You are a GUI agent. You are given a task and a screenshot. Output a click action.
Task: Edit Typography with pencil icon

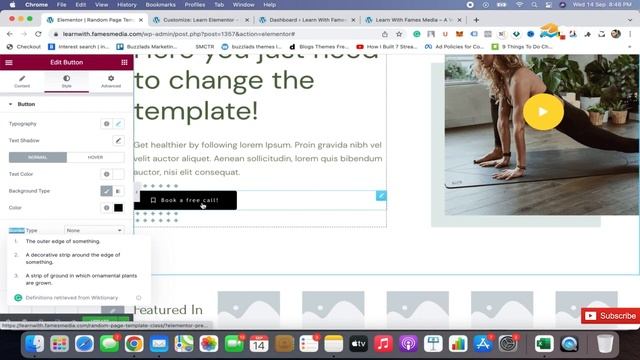(118, 124)
